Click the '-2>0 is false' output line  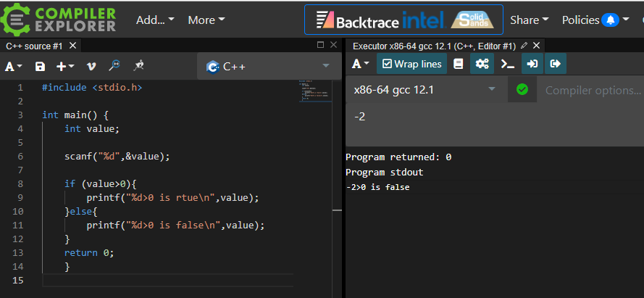(x=378, y=187)
